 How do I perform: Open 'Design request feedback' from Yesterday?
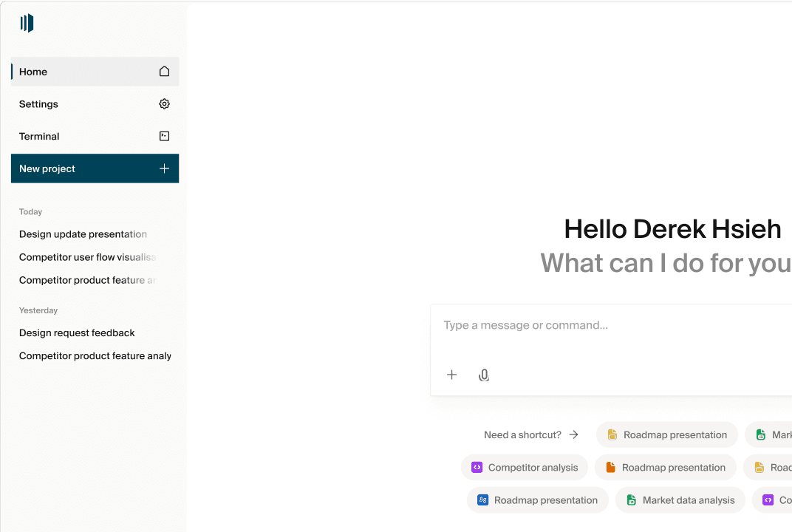tap(77, 332)
